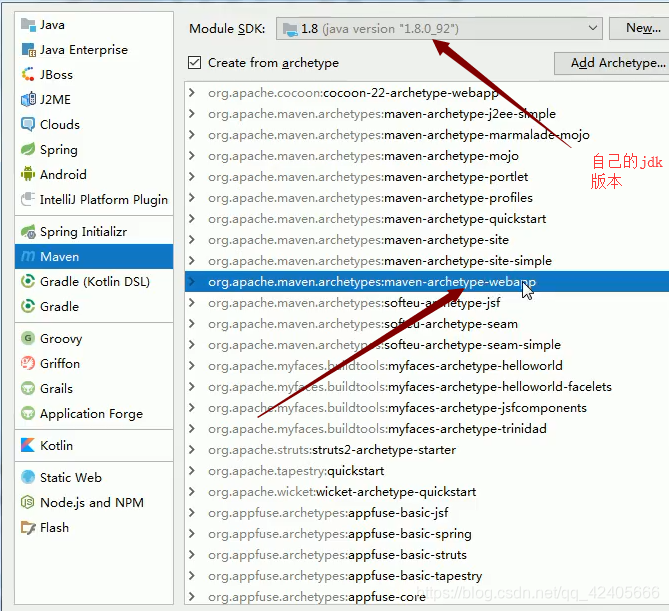This screenshot has height=611, width=669.
Task: Choose Gradle (Kotlin DSL) project type
Action: (94, 282)
